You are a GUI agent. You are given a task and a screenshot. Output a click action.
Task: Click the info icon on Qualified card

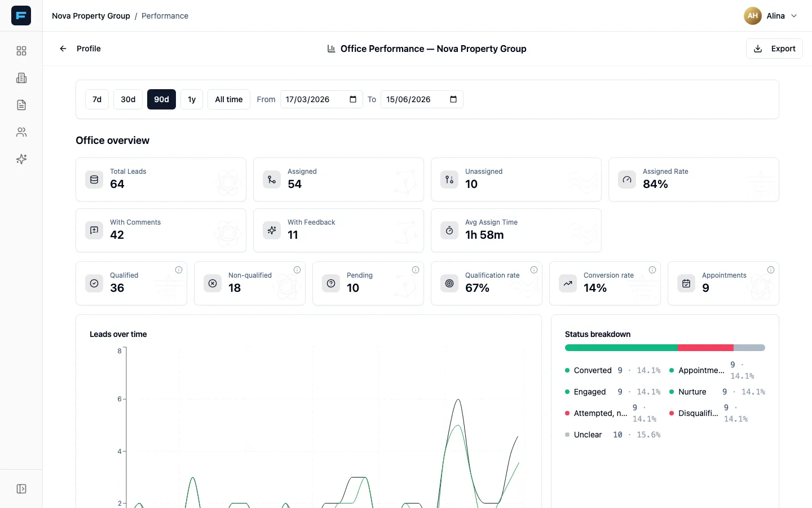pyautogui.click(x=179, y=270)
